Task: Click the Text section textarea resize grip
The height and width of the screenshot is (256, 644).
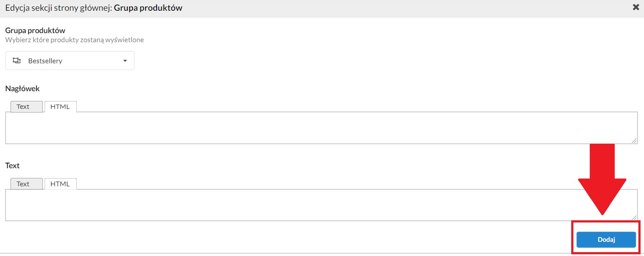Action: tap(635, 218)
